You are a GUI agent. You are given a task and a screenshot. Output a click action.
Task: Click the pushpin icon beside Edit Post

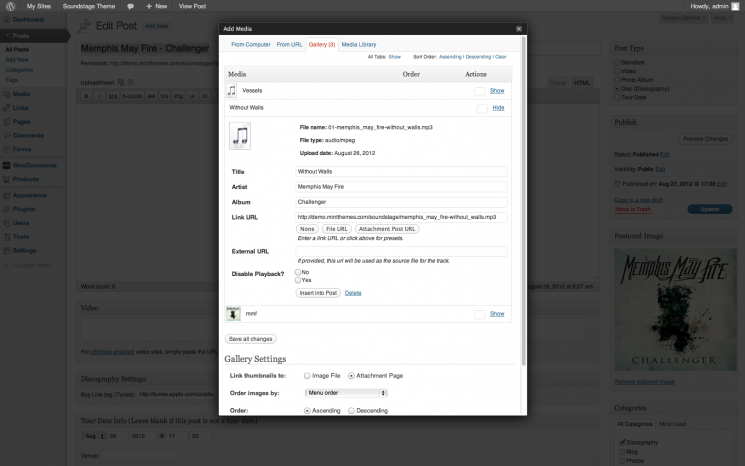pos(84,26)
